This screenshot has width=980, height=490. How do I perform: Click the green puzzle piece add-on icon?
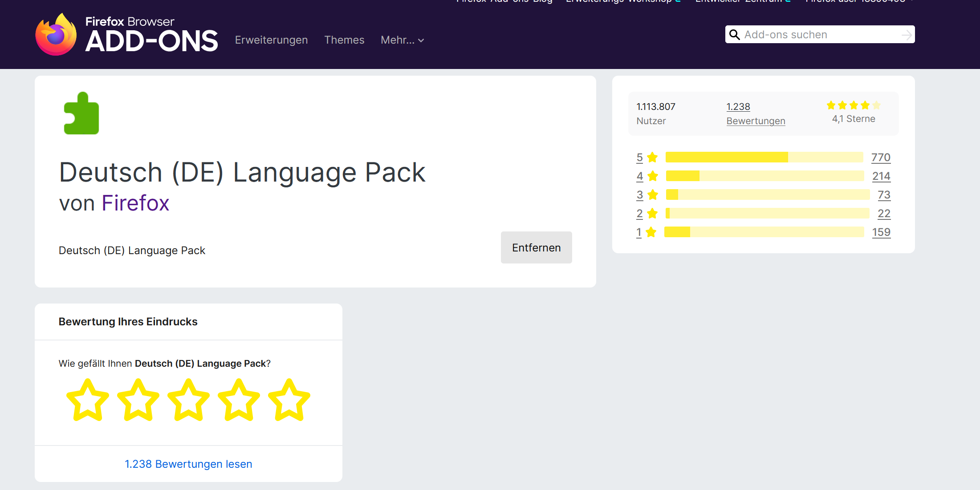point(81,113)
